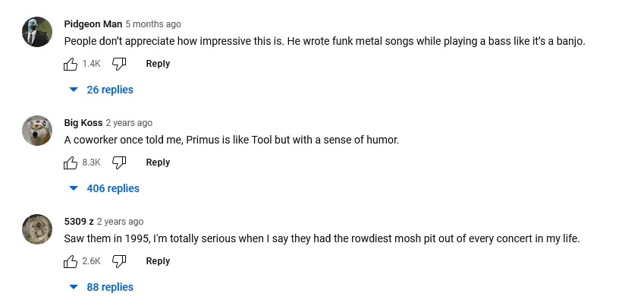644x306 pixels.
Task: Open 5309 z's profile avatar
Action: point(37,229)
